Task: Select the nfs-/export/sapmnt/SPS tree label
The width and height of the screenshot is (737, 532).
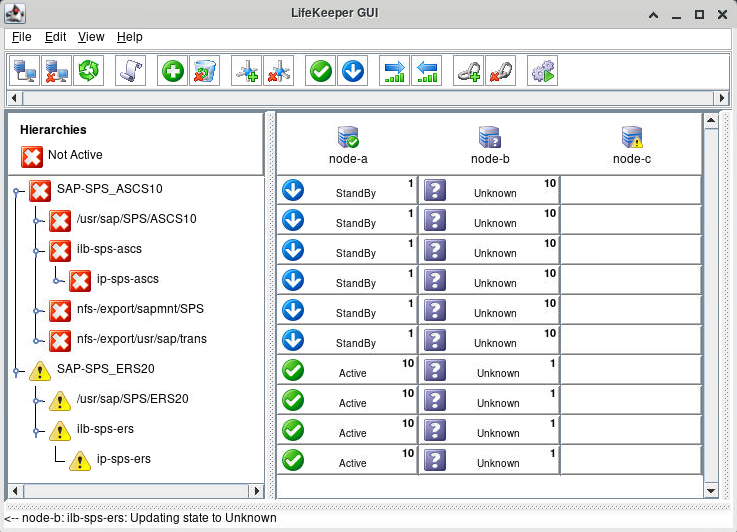Action: [141, 309]
